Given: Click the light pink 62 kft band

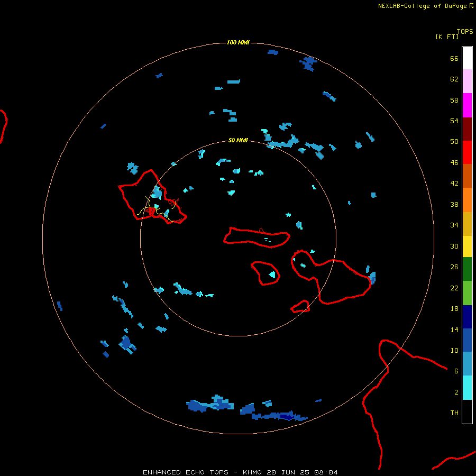Looking at the screenshot, I should (467, 81).
